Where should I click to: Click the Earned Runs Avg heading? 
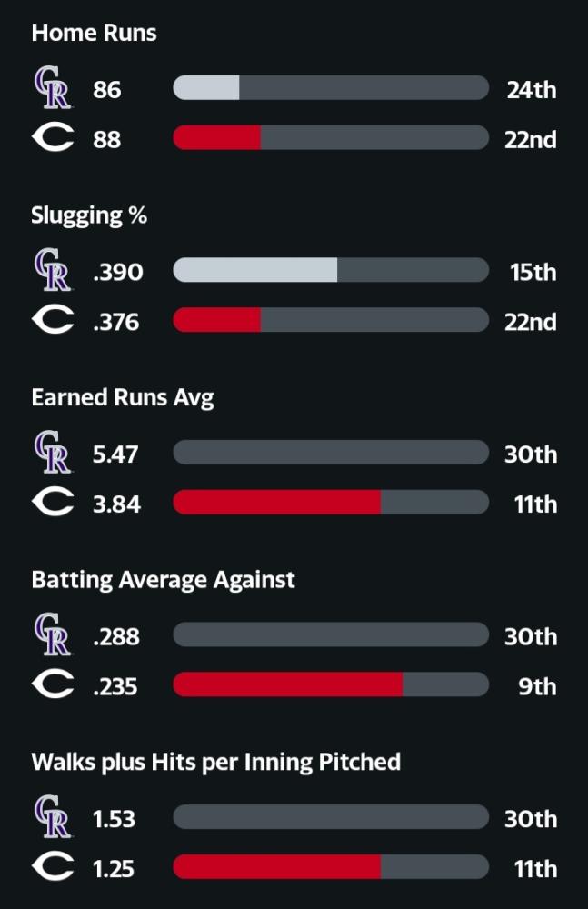pos(123,398)
